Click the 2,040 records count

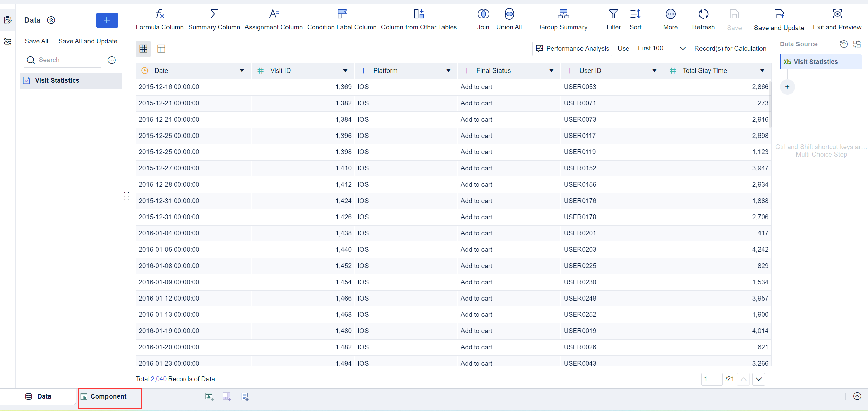(159, 379)
